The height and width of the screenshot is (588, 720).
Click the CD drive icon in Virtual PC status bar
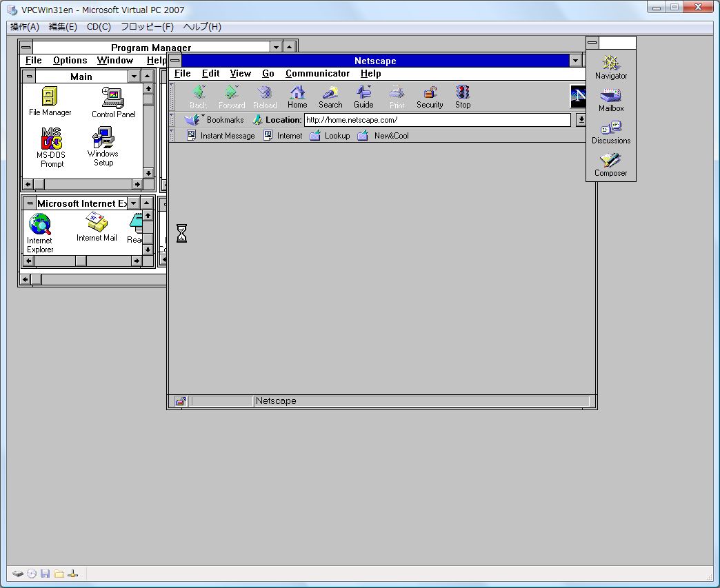point(31,574)
